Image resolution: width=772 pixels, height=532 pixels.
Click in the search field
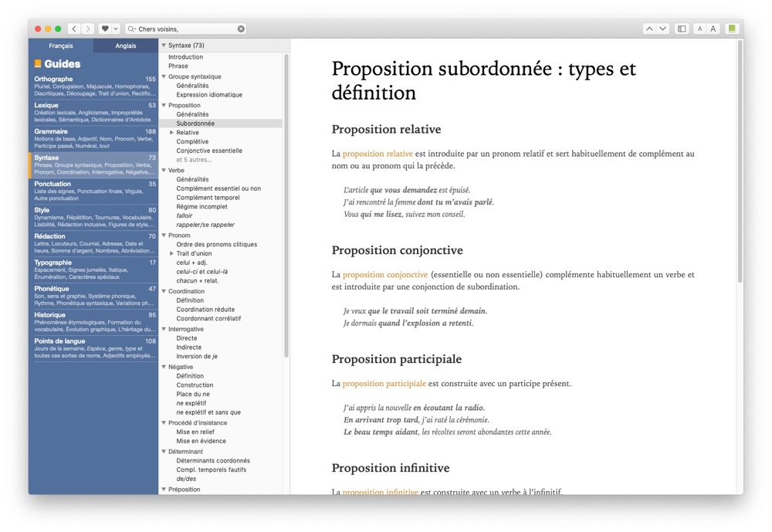point(185,29)
